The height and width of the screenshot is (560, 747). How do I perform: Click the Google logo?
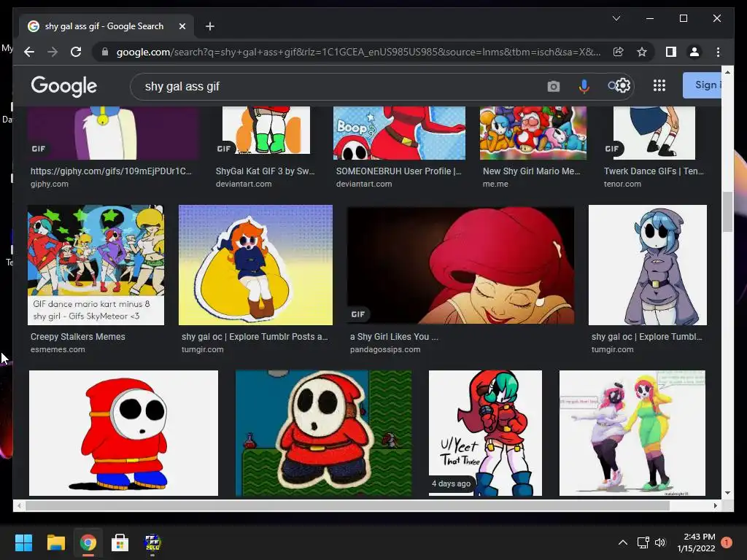(64, 86)
